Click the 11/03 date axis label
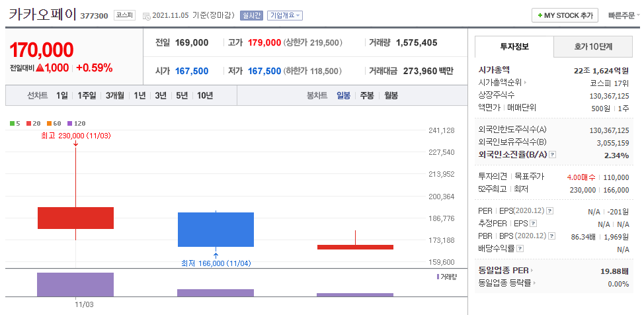The width and height of the screenshot is (644, 315). pos(84,304)
